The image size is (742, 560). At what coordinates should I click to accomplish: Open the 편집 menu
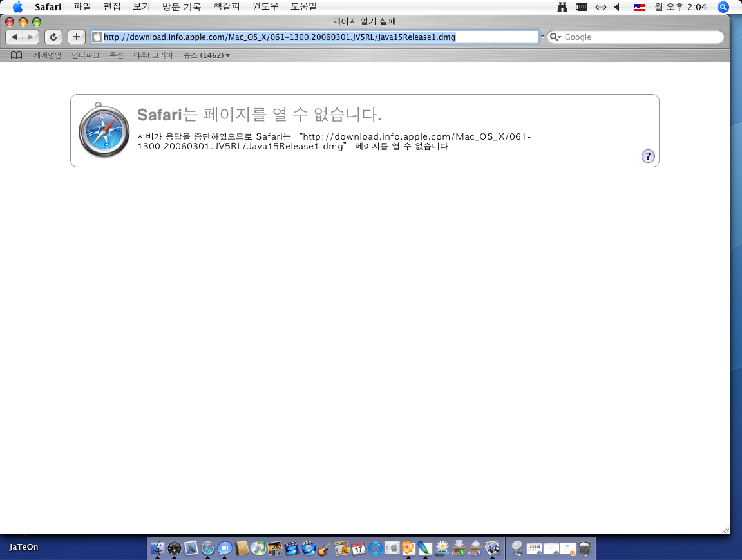coord(111,6)
